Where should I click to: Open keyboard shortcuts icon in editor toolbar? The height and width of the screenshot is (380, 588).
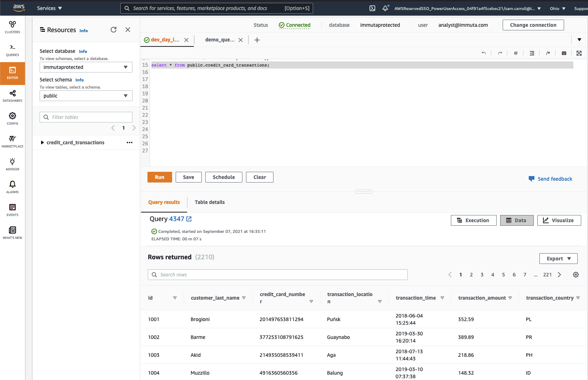564,53
